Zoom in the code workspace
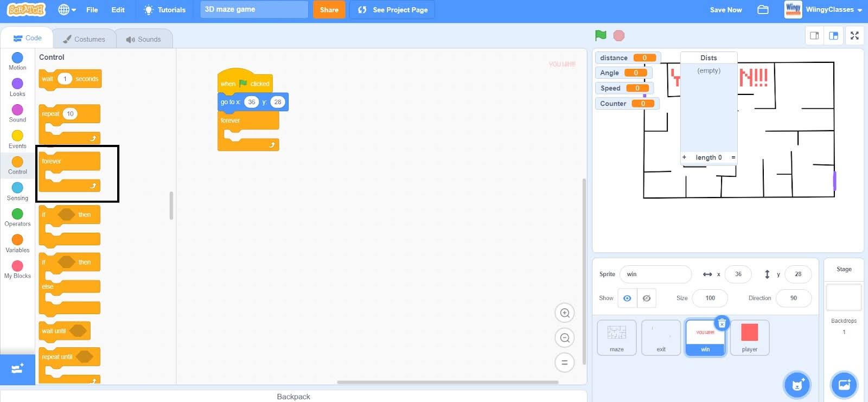Screen dimensions: 868x402 point(565,312)
